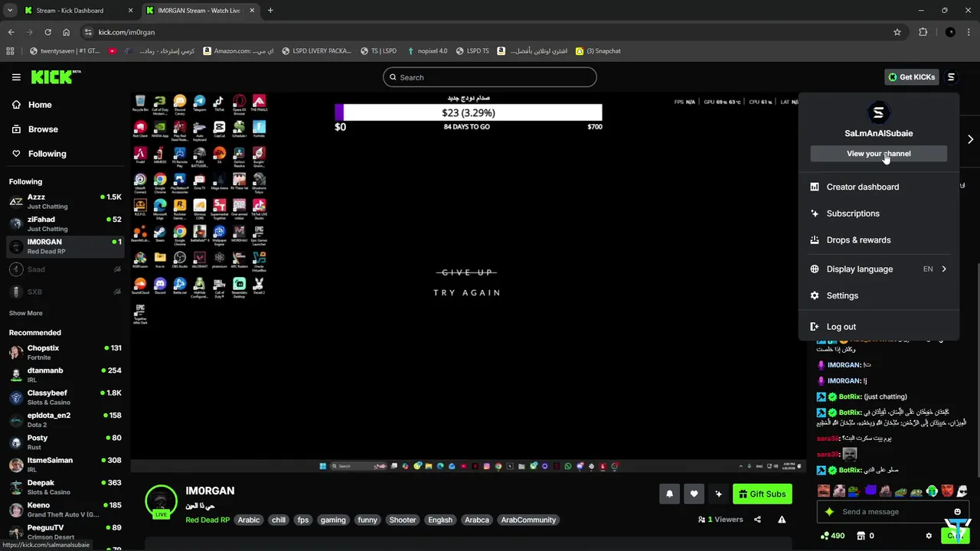Click the kick.com/im0rgan address bar
This screenshot has width=980, height=551.
[x=490, y=32]
